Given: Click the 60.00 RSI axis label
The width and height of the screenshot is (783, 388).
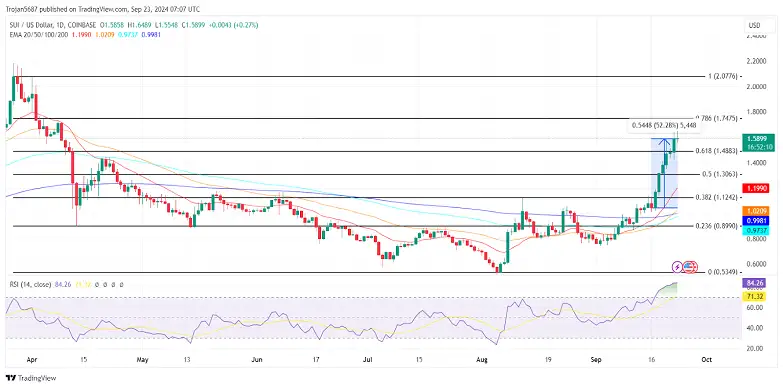Looking at the screenshot, I should [x=755, y=308].
